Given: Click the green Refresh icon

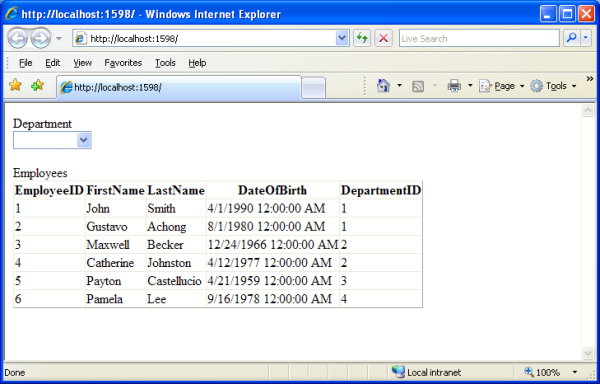Looking at the screenshot, I should (x=362, y=38).
